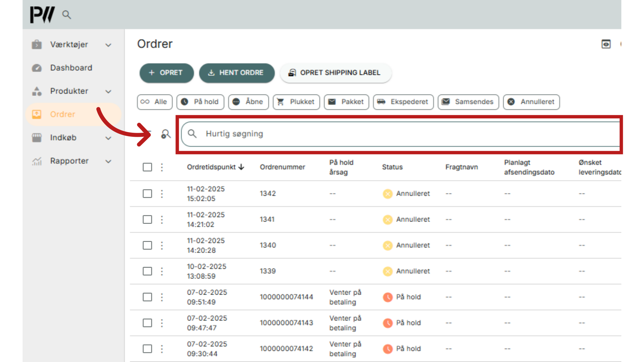Tick the select-all orders checkbox
The height and width of the screenshot is (362, 644).
(147, 167)
